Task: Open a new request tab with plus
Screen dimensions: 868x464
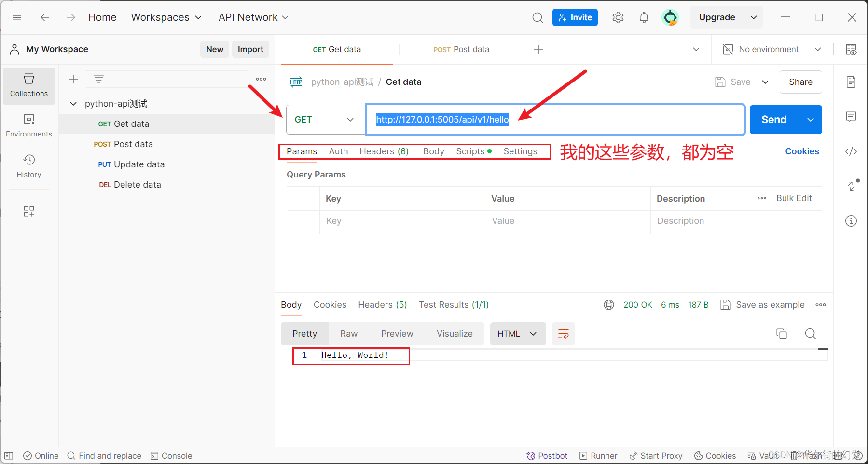Action: click(x=538, y=49)
